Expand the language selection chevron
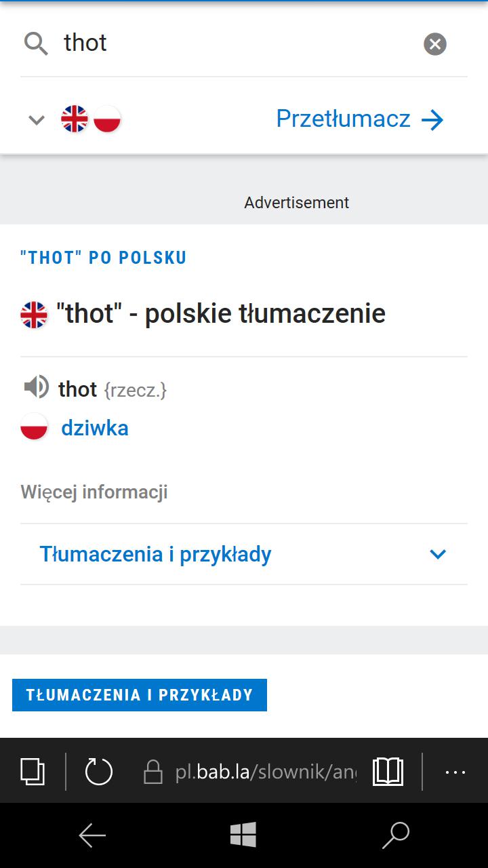Screen dimensions: 488x868 37,120
